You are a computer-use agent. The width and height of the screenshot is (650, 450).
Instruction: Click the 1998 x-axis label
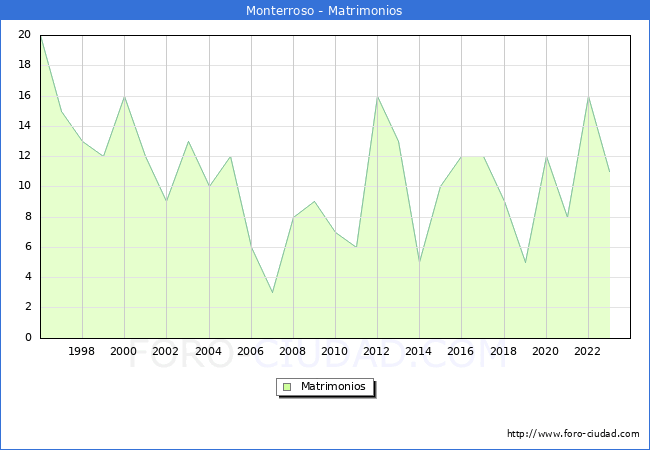click(81, 351)
